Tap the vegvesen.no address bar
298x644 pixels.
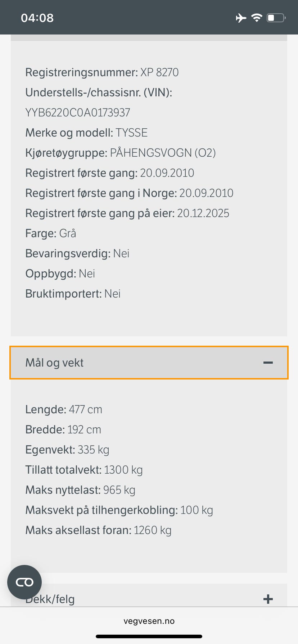pos(149,621)
